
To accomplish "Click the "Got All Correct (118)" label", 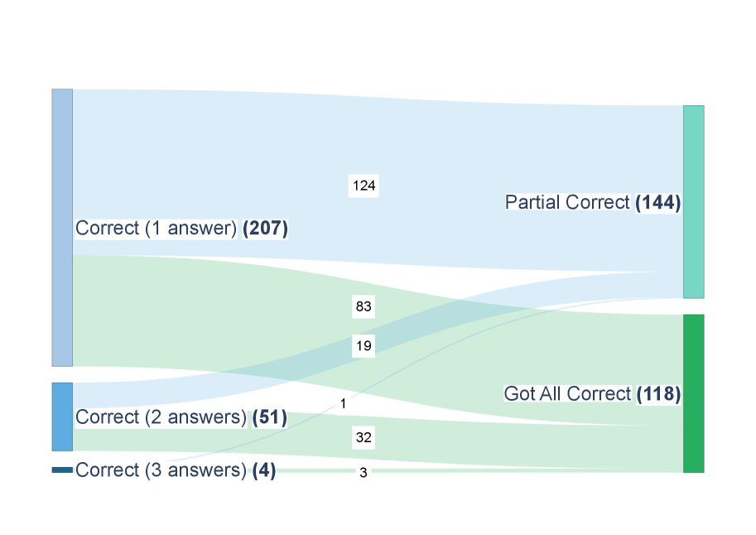I will 592,394.
